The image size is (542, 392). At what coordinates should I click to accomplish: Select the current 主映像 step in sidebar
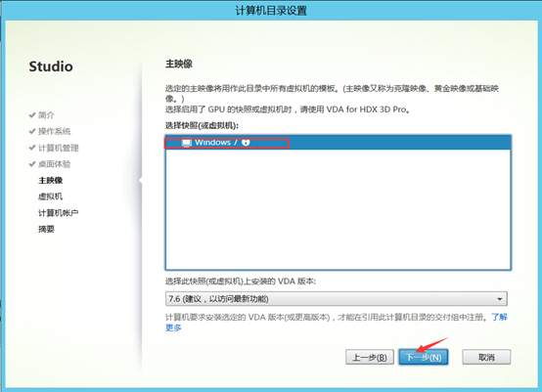[x=50, y=180]
